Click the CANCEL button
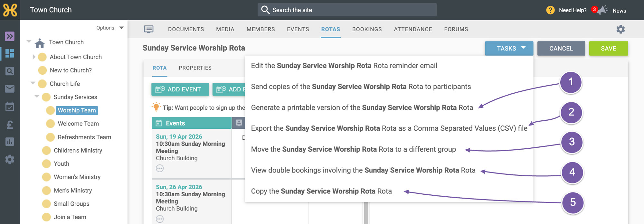This screenshot has height=224, width=644. coord(561,48)
